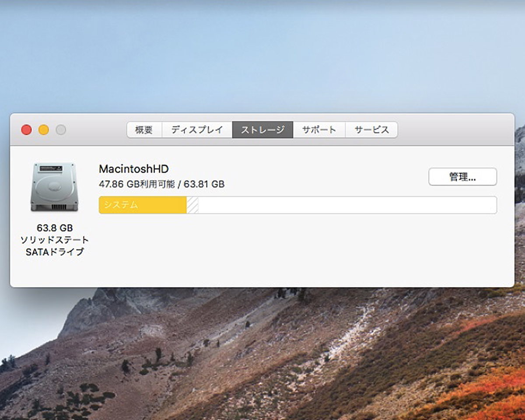Image resolution: width=525 pixels, height=420 pixels.
Task: Click the ソリッドステート drive type label
Action: click(x=55, y=240)
